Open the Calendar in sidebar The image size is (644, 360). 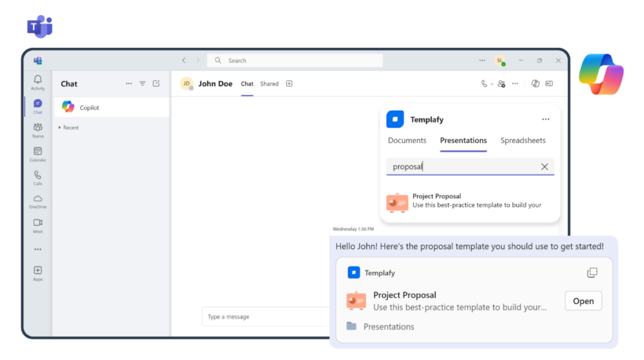tap(38, 154)
